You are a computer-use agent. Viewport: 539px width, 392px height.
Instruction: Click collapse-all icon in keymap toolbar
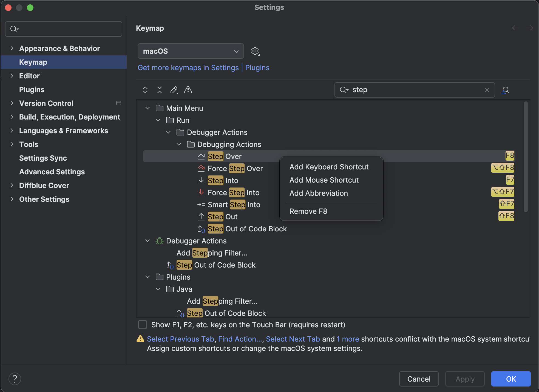tap(160, 90)
